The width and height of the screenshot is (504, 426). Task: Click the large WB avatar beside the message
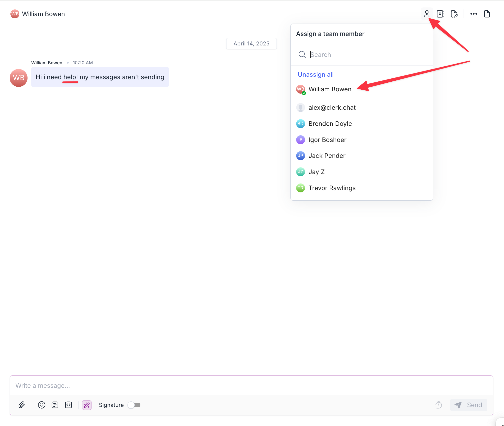[x=19, y=78]
